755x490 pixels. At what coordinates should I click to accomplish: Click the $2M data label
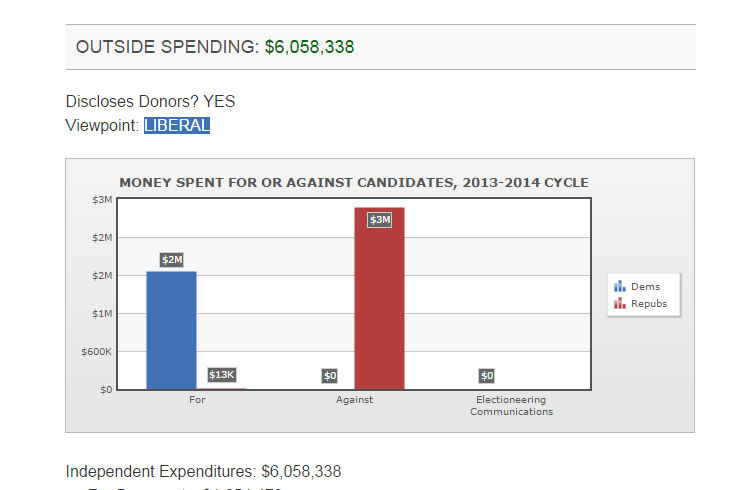(172, 260)
